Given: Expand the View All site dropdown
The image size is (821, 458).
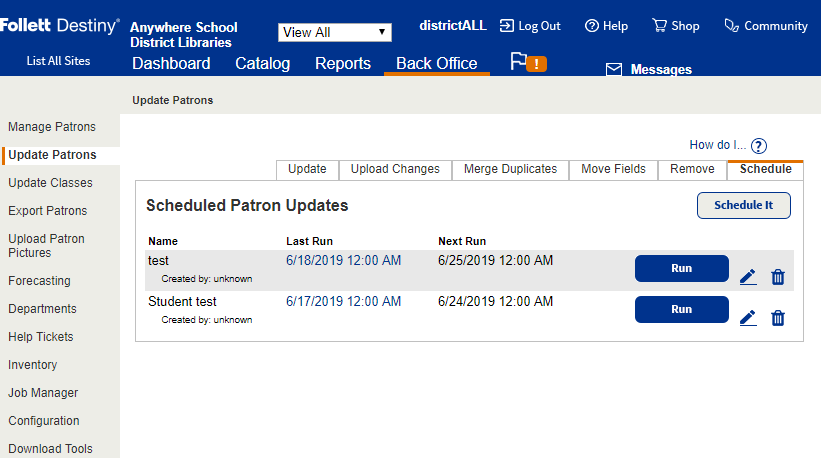Looking at the screenshot, I should [335, 32].
